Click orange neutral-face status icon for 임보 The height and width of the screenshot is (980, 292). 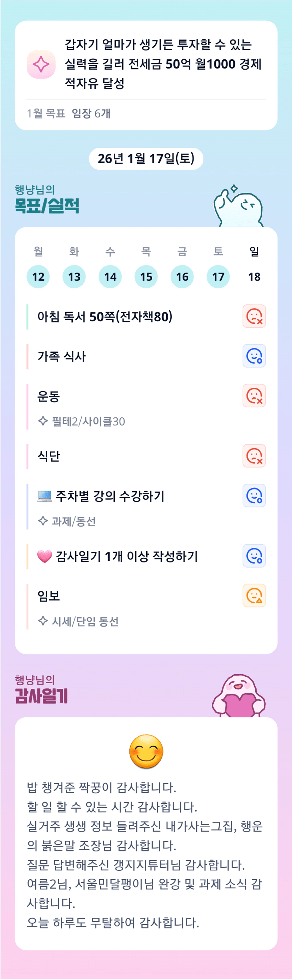click(254, 596)
